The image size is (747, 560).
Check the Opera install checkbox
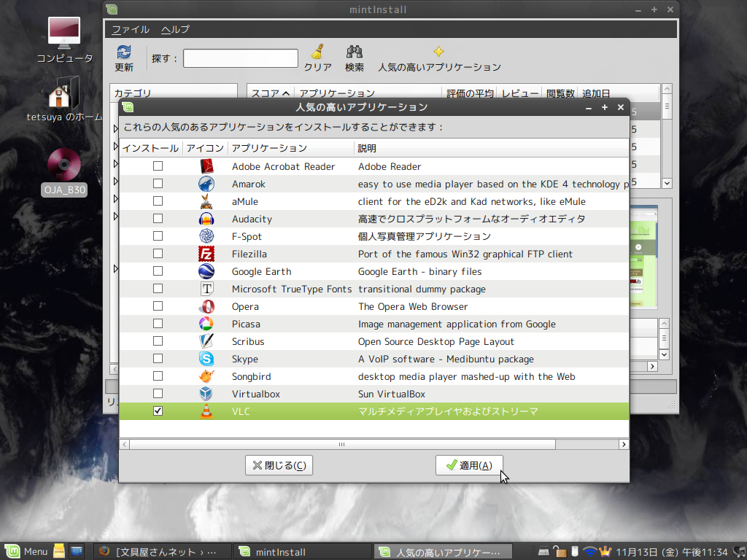[158, 307]
